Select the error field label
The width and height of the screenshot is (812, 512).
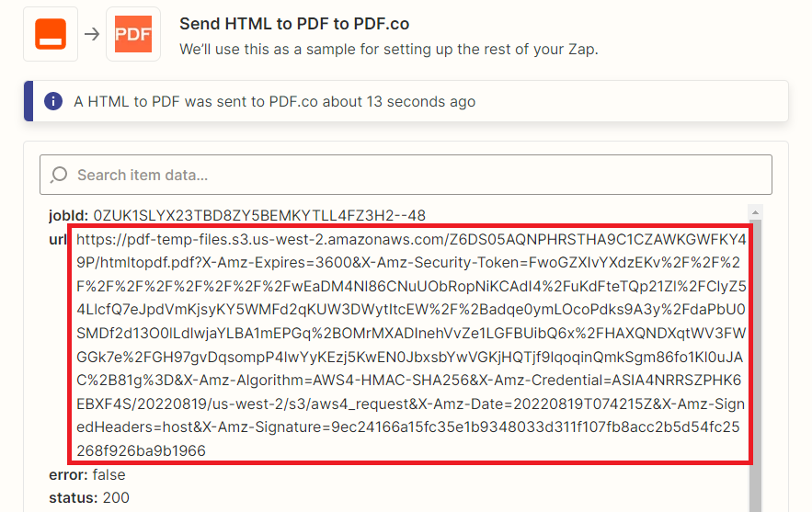[x=68, y=474]
